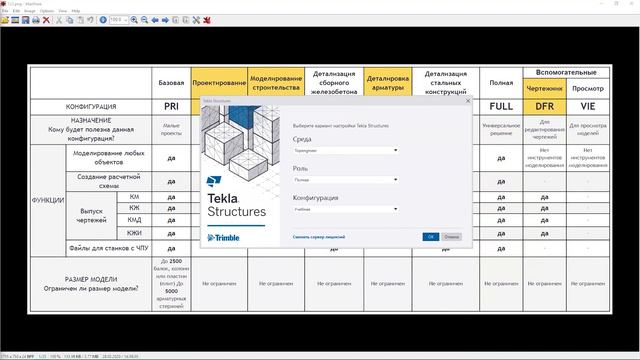Image resolution: width=640 pixels, height=360 pixels.
Task: Click the red X Delete file icon
Action: (x=46, y=20)
